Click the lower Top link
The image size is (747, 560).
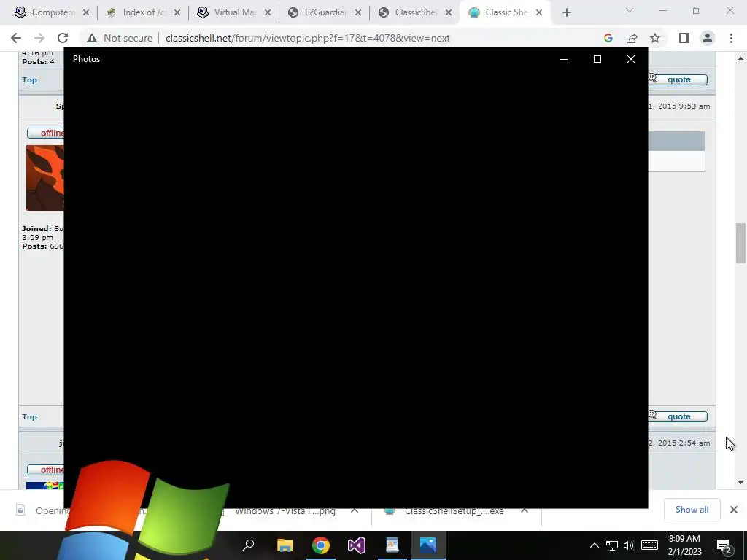[29, 416]
